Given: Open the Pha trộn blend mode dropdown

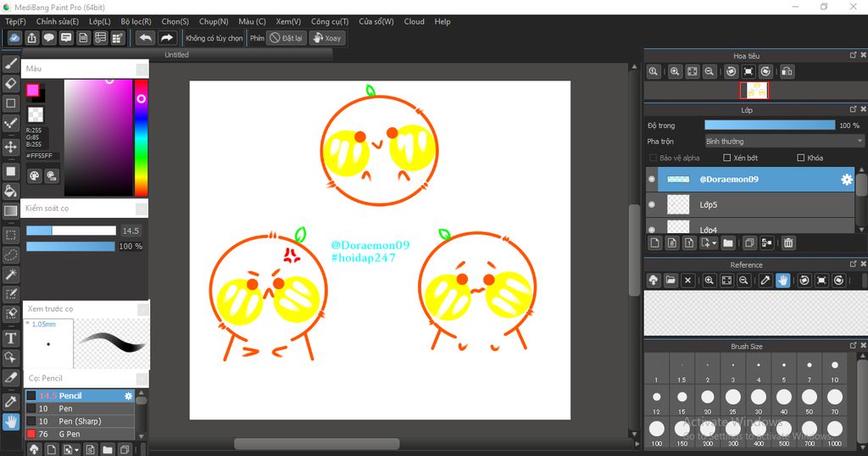Looking at the screenshot, I should [x=784, y=141].
